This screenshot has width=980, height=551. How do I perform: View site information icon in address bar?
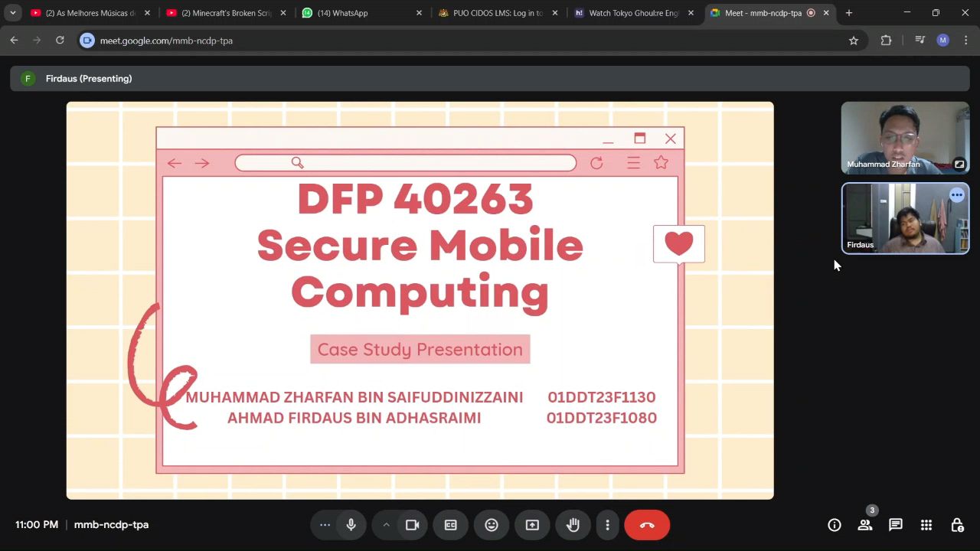point(87,41)
